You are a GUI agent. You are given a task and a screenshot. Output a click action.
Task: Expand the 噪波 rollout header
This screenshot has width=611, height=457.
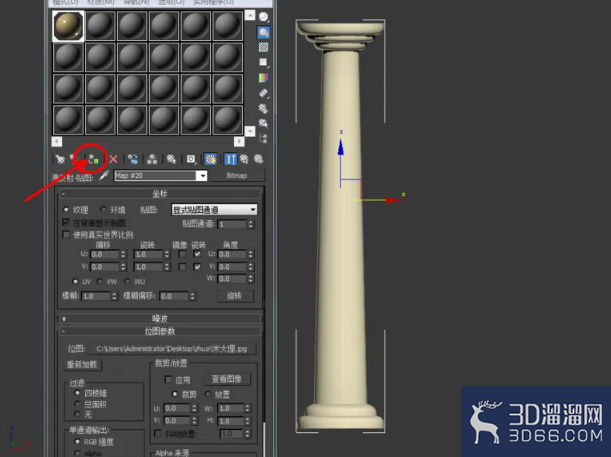tap(160, 319)
